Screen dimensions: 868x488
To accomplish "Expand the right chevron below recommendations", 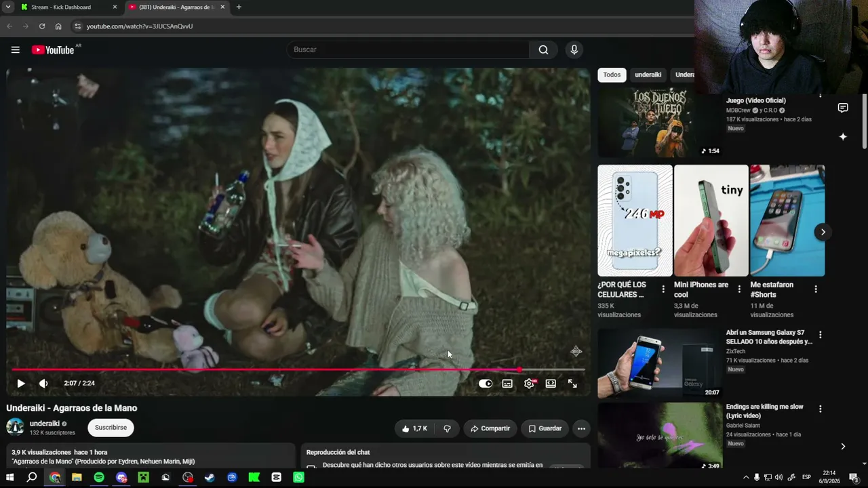I will point(843,446).
